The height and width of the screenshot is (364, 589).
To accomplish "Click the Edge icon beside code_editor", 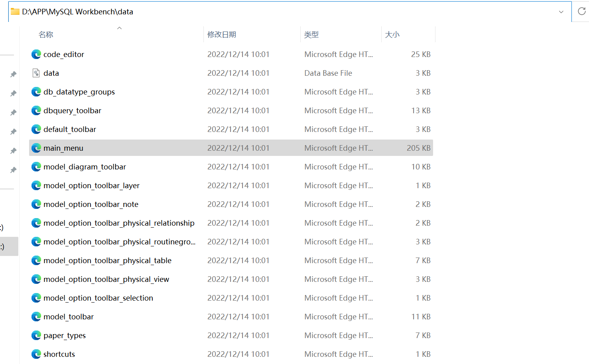I will pos(36,54).
